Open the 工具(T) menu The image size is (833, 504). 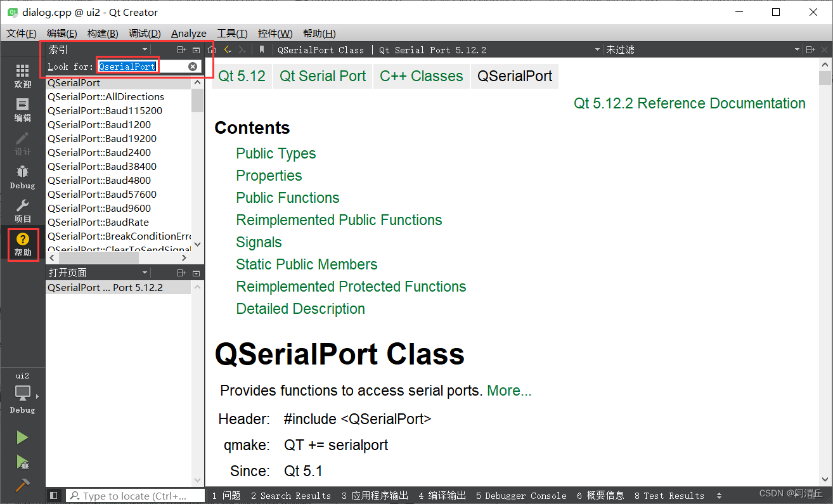click(x=232, y=33)
